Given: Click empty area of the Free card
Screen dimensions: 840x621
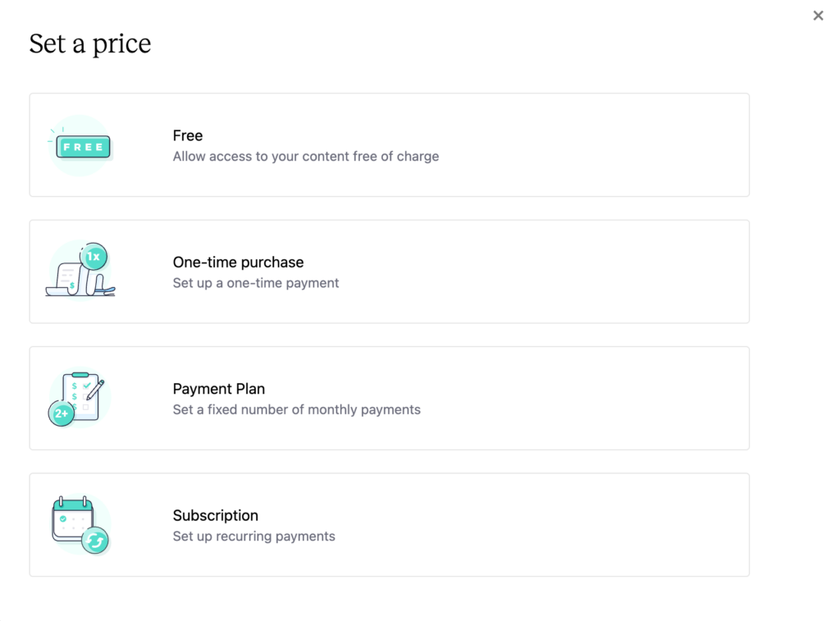Looking at the screenshot, I should tap(589, 144).
